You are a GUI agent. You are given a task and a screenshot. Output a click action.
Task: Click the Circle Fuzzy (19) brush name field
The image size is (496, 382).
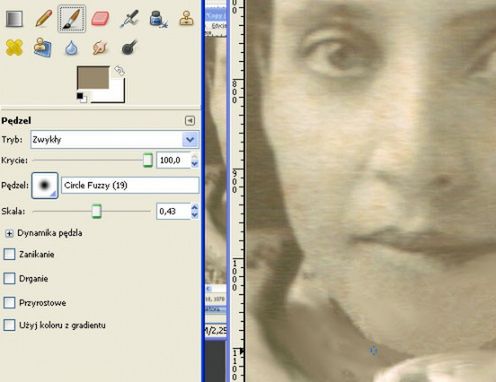[x=130, y=185]
